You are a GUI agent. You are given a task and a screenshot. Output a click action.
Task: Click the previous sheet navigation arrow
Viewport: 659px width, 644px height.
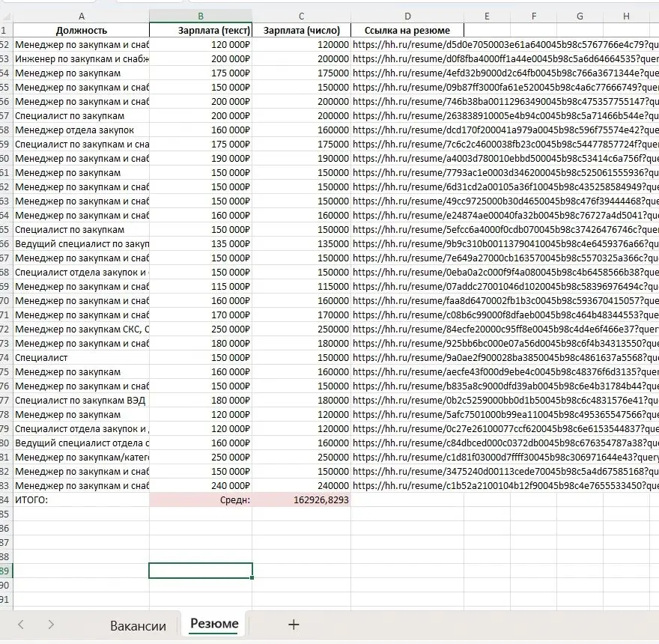(x=21, y=625)
